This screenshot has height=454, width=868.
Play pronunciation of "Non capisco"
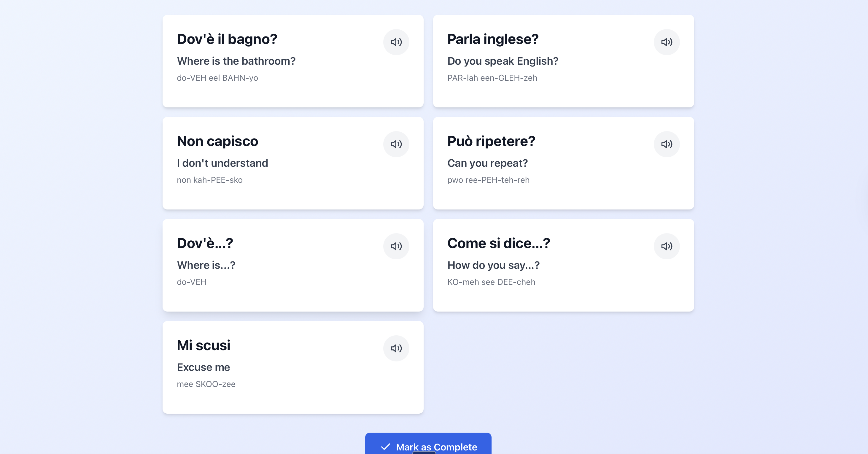click(396, 144)
